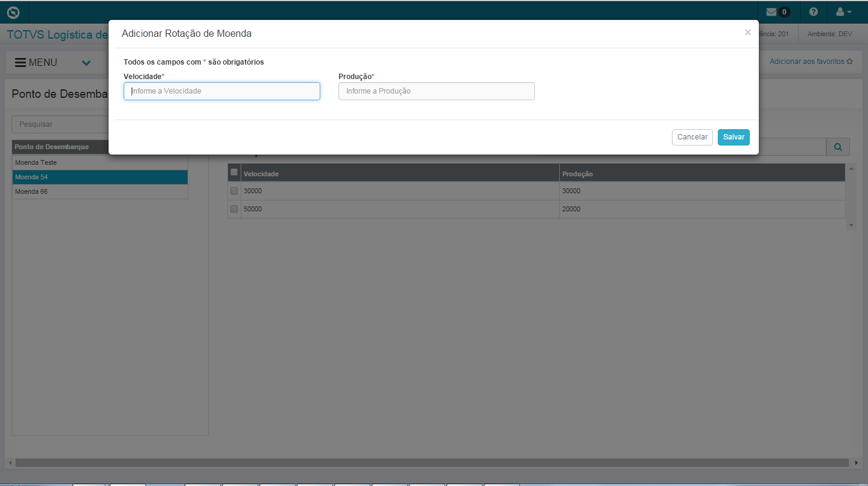Sort by Velocidade column header

click(x=400, y=173)
